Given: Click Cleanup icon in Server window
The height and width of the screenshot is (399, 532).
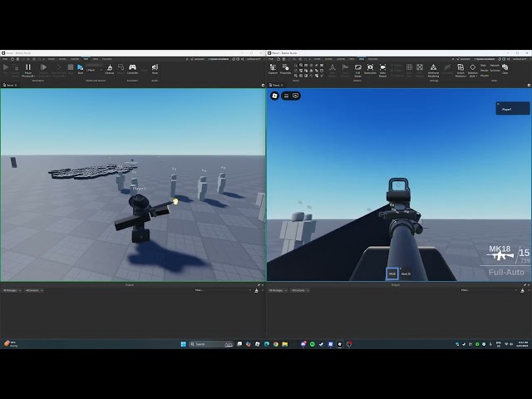Looking at the screenshot, I should point(109,69).
